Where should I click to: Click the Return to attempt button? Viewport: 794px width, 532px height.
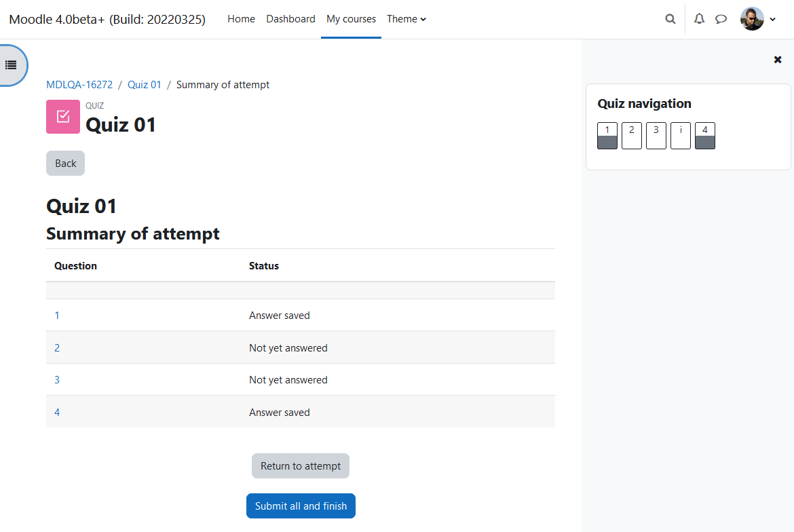point(300,465)
